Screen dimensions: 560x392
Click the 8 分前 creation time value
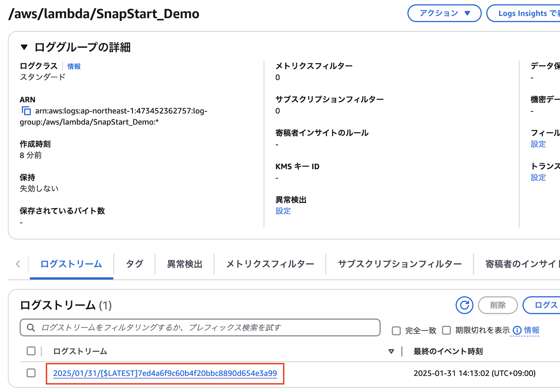(31, 155)
